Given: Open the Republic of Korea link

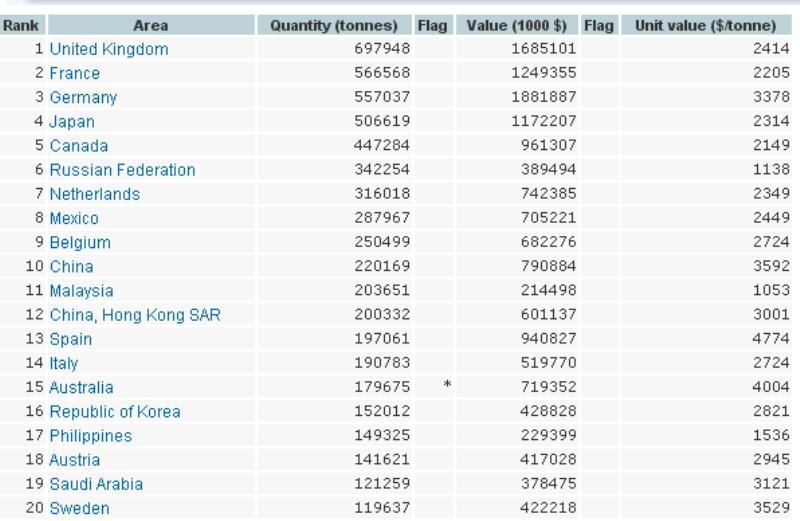Looking at the screenshot, I should (114, 412).
